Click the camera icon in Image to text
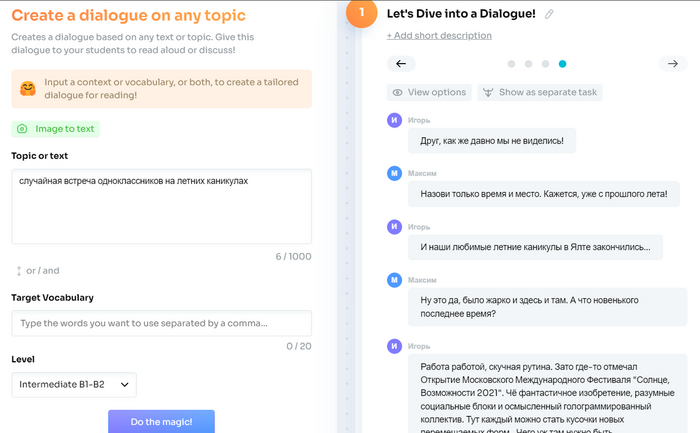The width and height of the screenshot is (700, 433). click(22, 129)
